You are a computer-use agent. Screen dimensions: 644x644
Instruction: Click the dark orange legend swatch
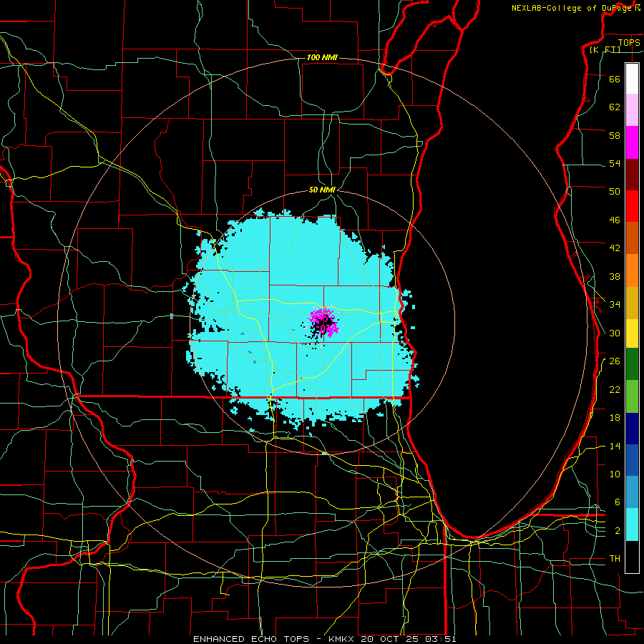632,238
